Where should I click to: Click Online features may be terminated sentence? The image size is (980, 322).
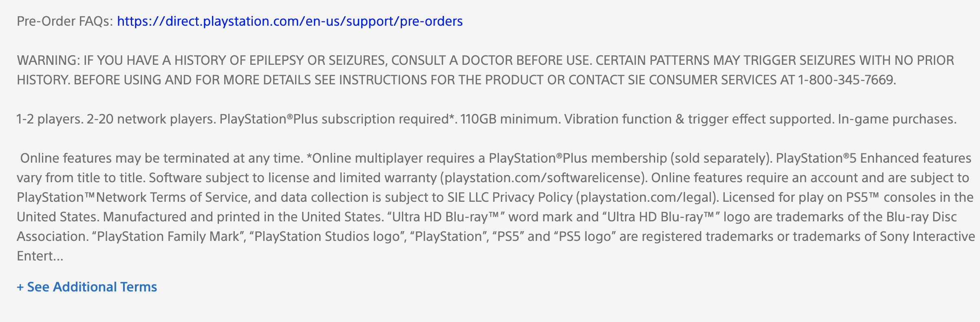tap(161, 158)
